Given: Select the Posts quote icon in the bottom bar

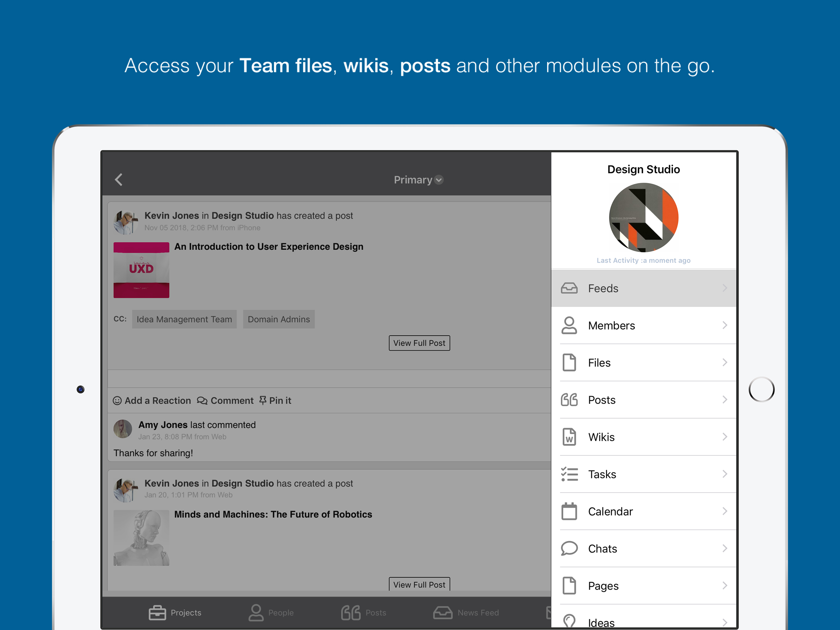Looking at the screenshot, I should [x=351, y=612].
